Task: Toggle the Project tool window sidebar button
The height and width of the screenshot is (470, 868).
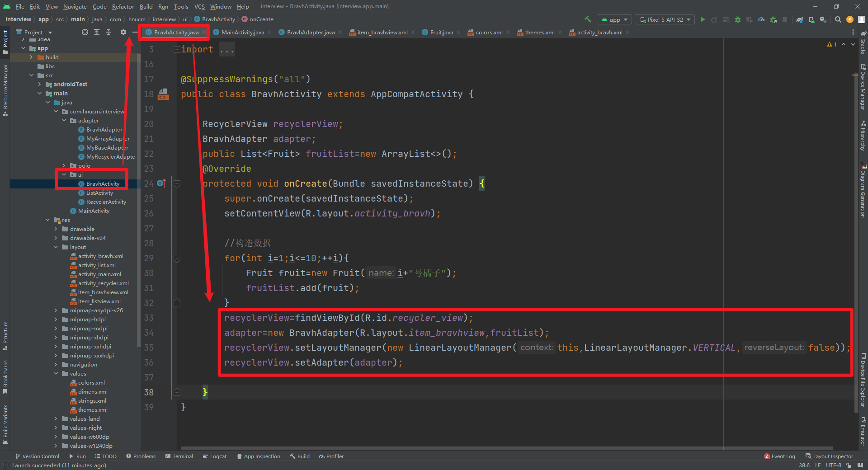Action: click(5, 42)
